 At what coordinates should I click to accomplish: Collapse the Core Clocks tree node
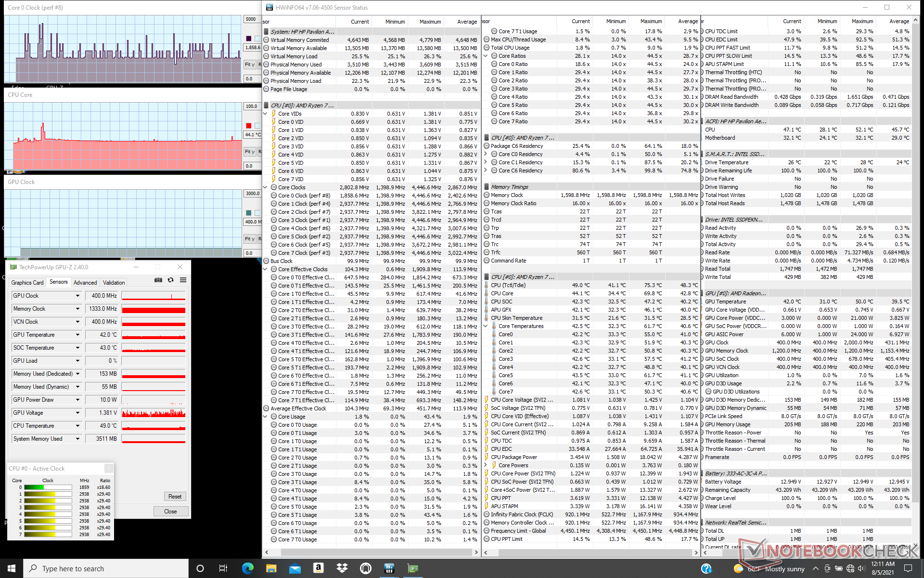[x=265, y=187]
